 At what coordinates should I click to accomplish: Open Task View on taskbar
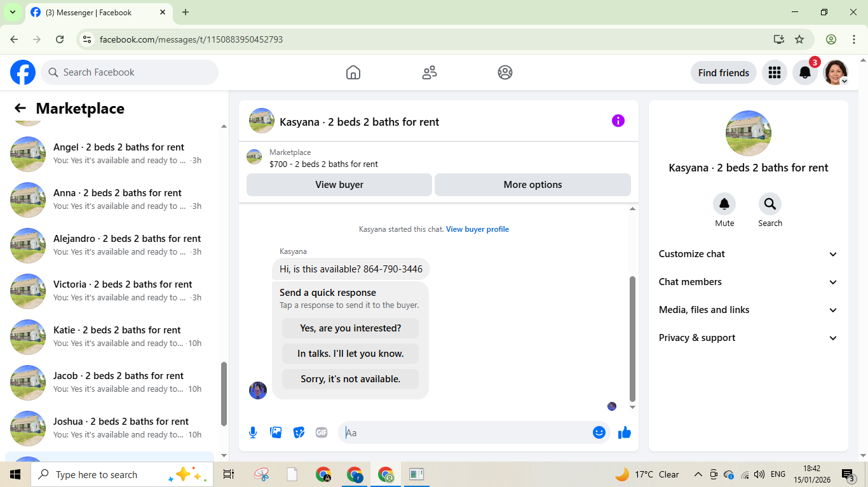click(229, 474)
